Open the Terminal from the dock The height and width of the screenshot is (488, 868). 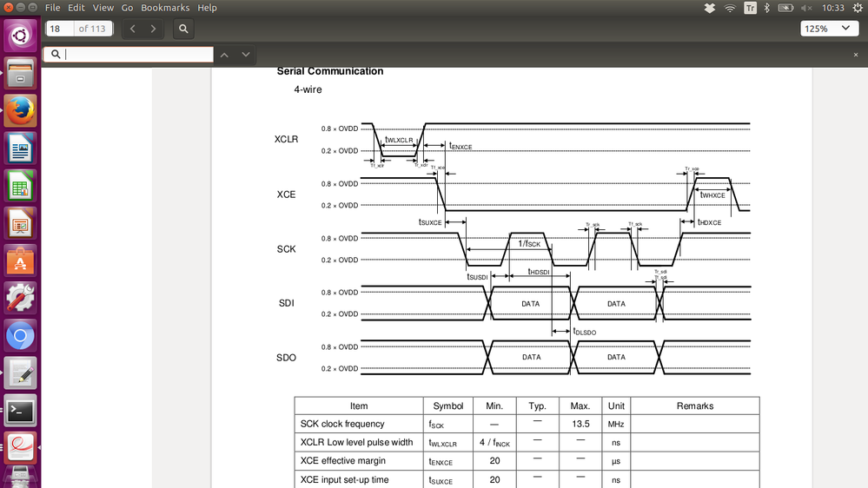click(21, 411)
